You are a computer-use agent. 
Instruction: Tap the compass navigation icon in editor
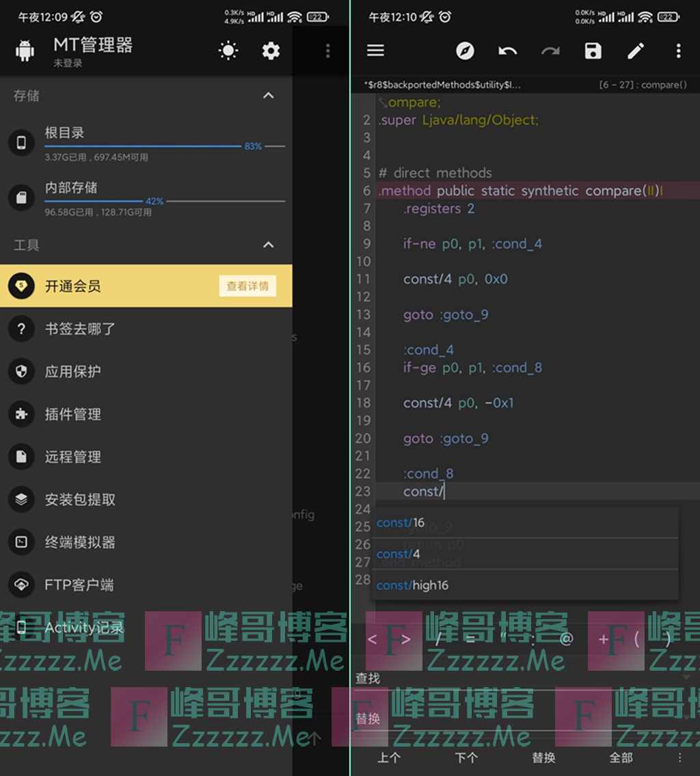465,51
